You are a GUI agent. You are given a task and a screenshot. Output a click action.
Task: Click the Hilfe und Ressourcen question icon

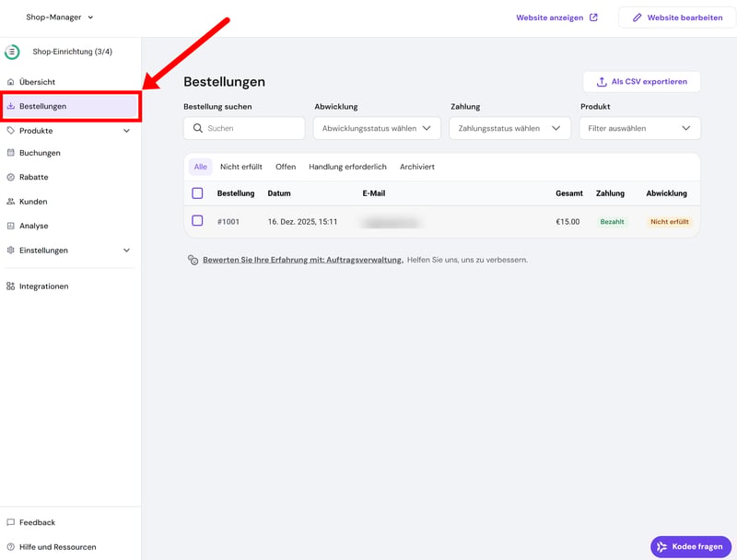click(x=11, y=547)
